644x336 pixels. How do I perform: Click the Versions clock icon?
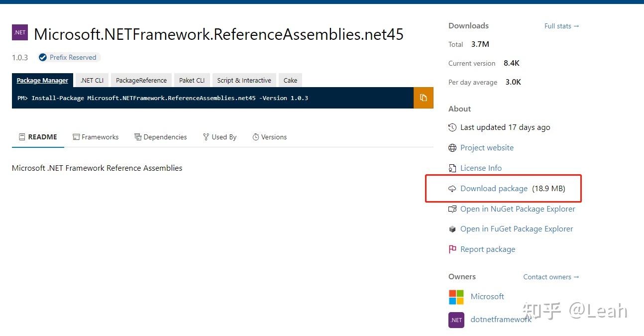255,136
